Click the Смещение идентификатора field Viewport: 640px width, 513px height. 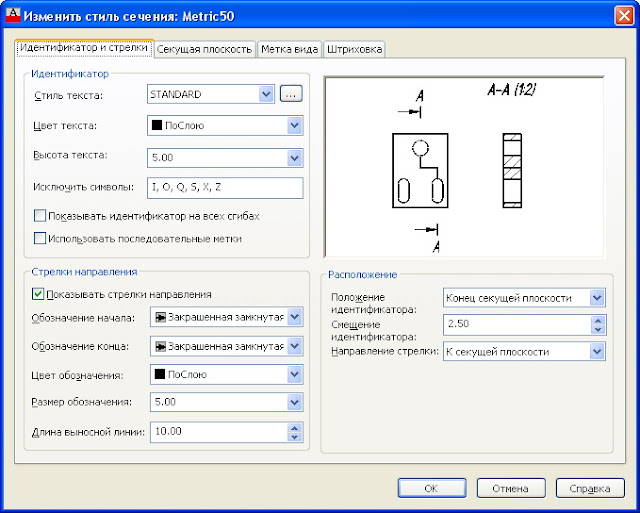517,324
